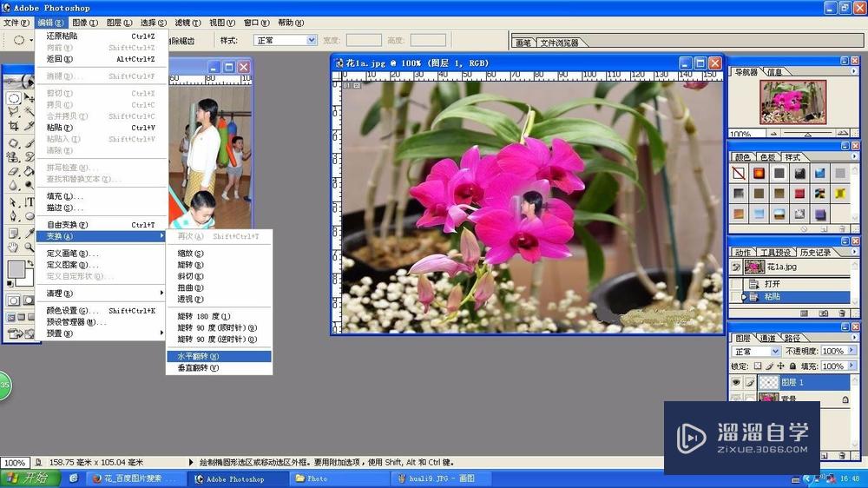Image resolution: width=868 pixels, height=488 pixels.
Task: Toggle lock transparent pixels checkbox
Action: click(x=758, y=366)
